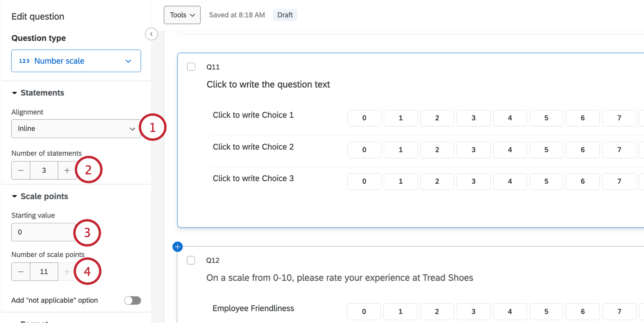The width and height of the screenshot is (644, 323).
Task: Select 1 for Choice 2 in Q11
Action: click(400, 150)
